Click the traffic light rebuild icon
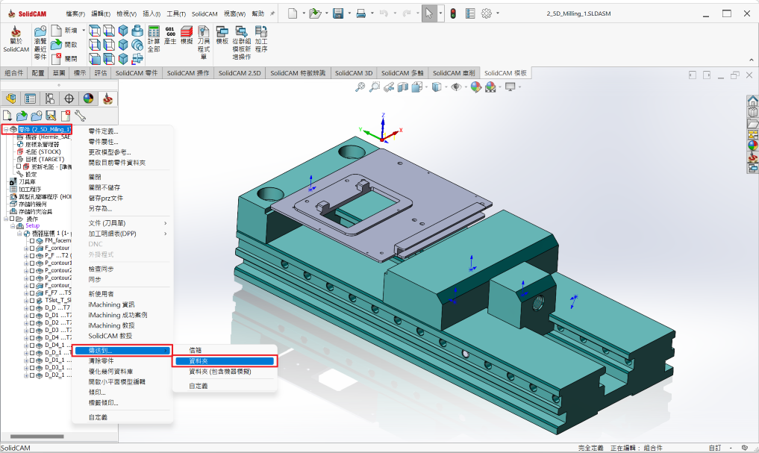Viewport: 759px width, 453px height. (x=452, y=14)
